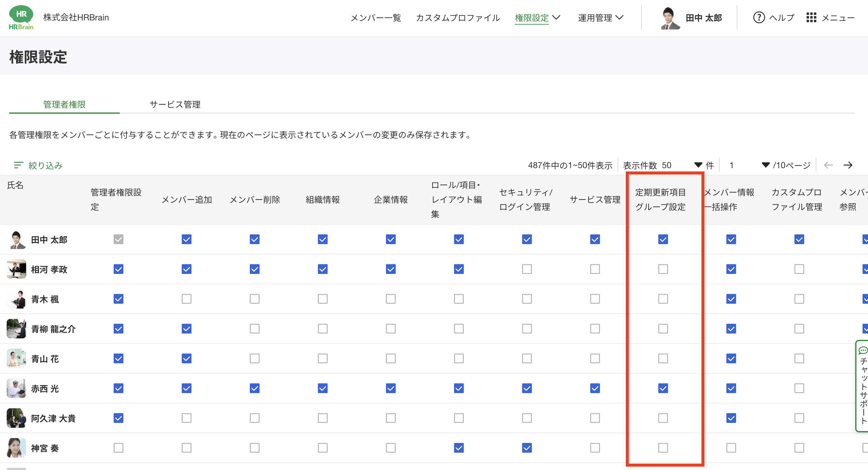Image resolution: width=868 pixels, height=470 pixels.
Task: Switch to the サービス管理 tab
Action: point(175,105)
